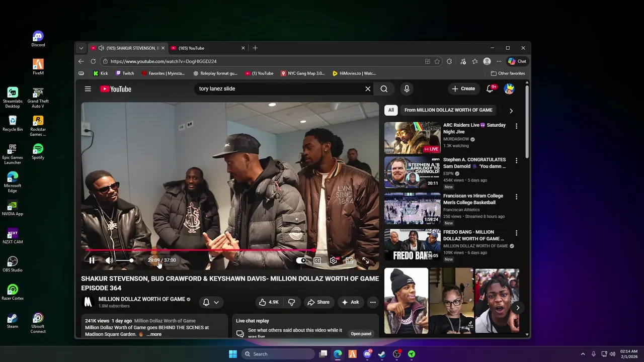This screenshot has width=644, height=362.
Task: Select the All filter chip
Action: click(x=391, y=110)
